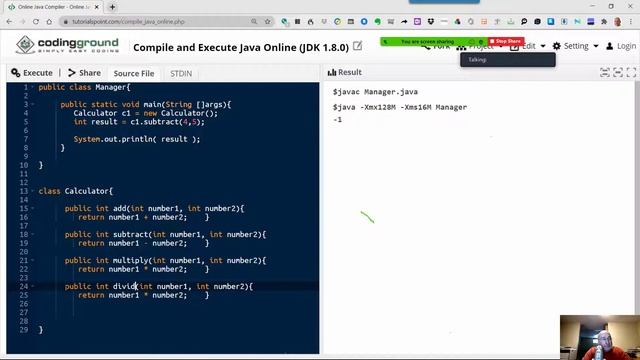The height and width of the screenshot is (360, 640).
Task: Click the first layout icon in Result header
Action: tap(604, 73)
